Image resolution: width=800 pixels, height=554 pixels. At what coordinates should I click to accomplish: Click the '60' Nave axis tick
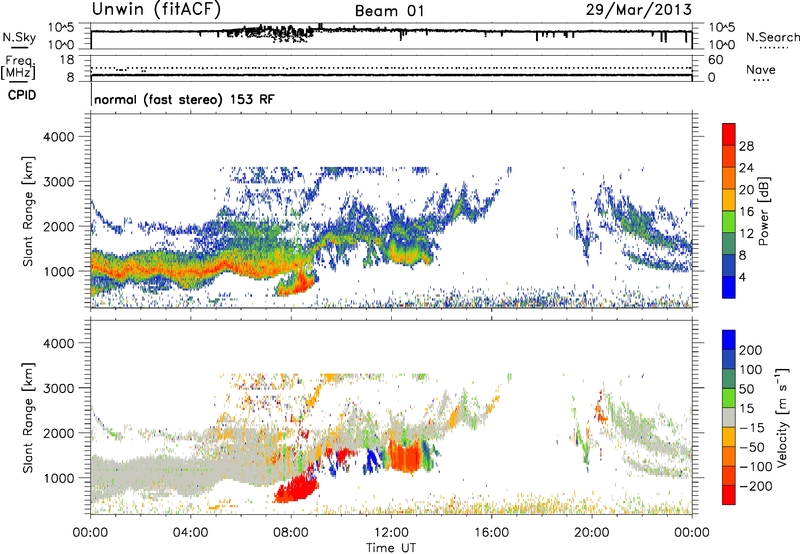click(715, 60)
